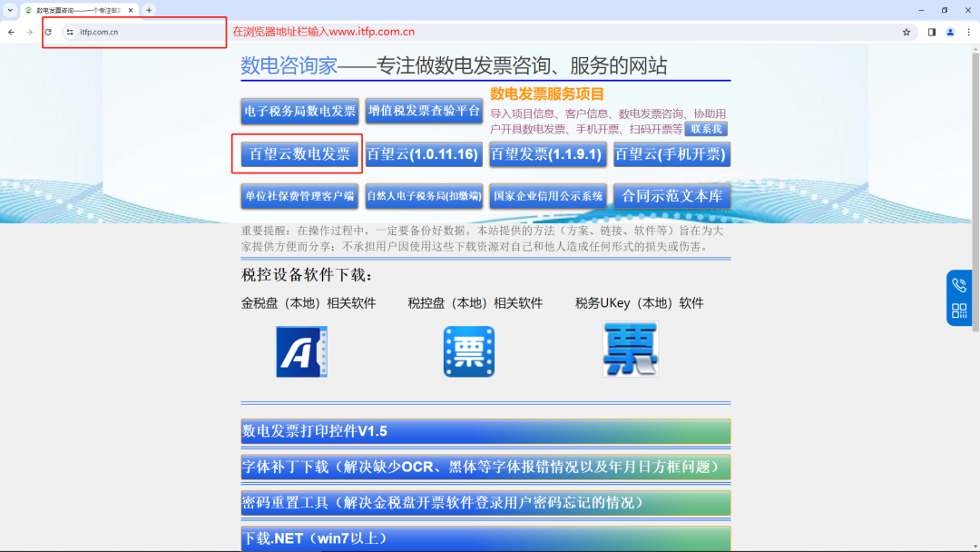Screen dimensions: 980x552
Task: Click 税务UKey（本地）软件 label
Action: point(640,303)
